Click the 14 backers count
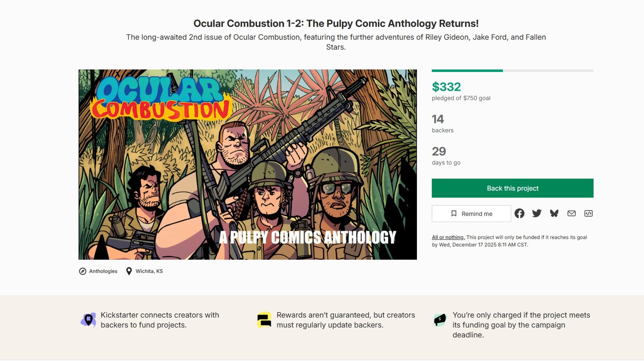This screenshot has width=644, height=361. pyautogui.click(x=438, y=119)
